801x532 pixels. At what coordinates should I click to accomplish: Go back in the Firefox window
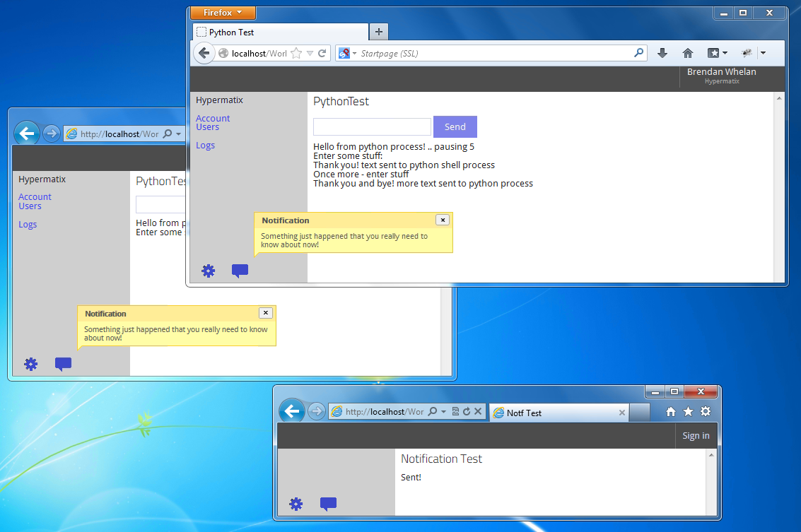204,53
